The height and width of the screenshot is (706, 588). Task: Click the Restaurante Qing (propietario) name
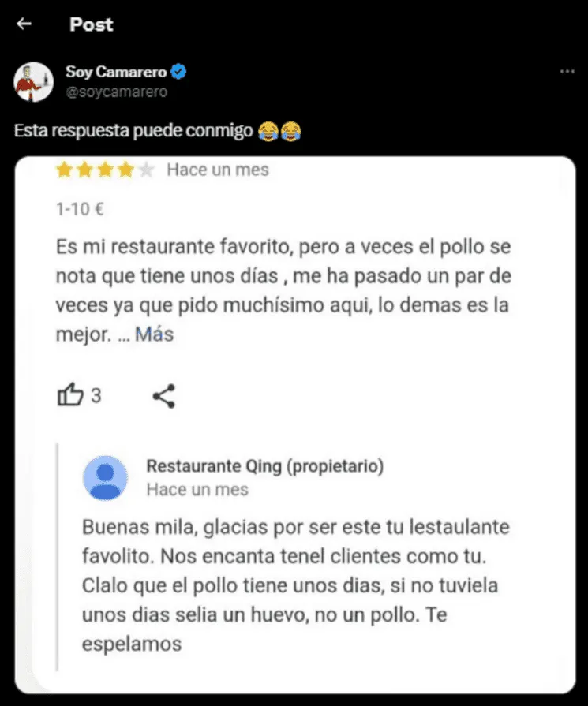[x=265, y=466]
